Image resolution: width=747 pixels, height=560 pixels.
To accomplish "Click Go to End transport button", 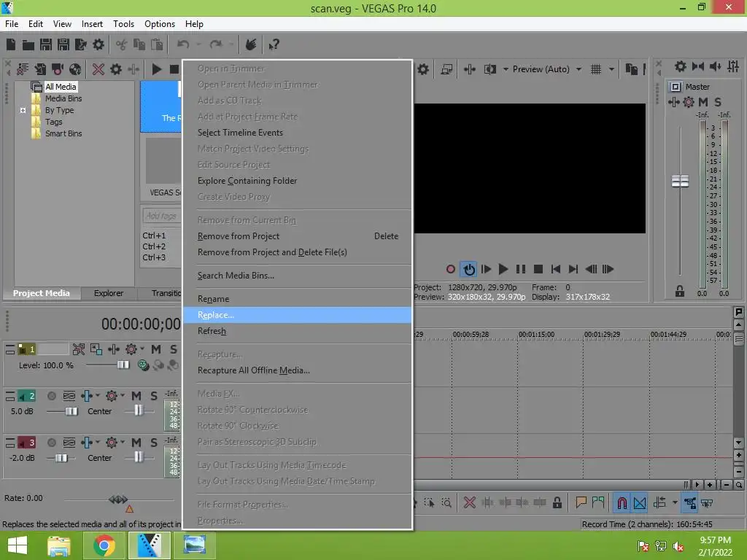I will click(573, 269).
